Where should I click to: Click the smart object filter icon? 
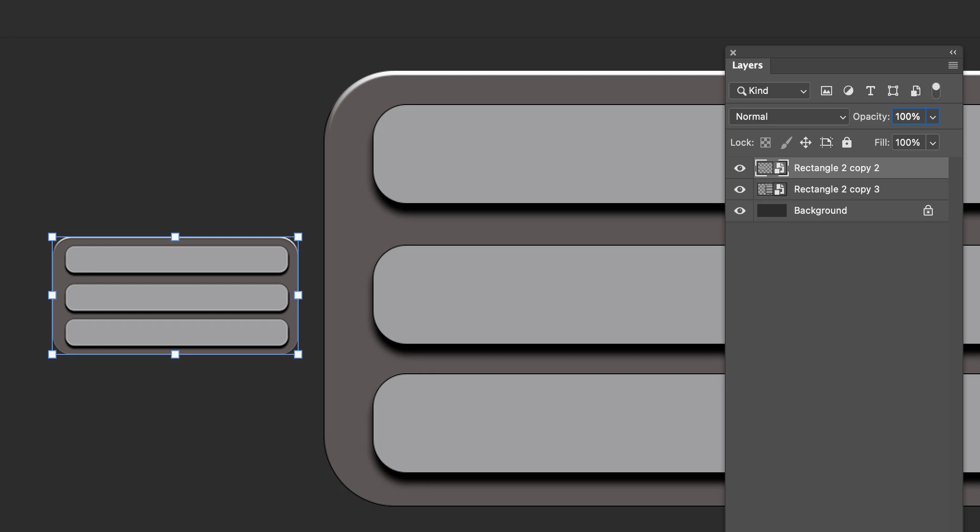[915, 91]
